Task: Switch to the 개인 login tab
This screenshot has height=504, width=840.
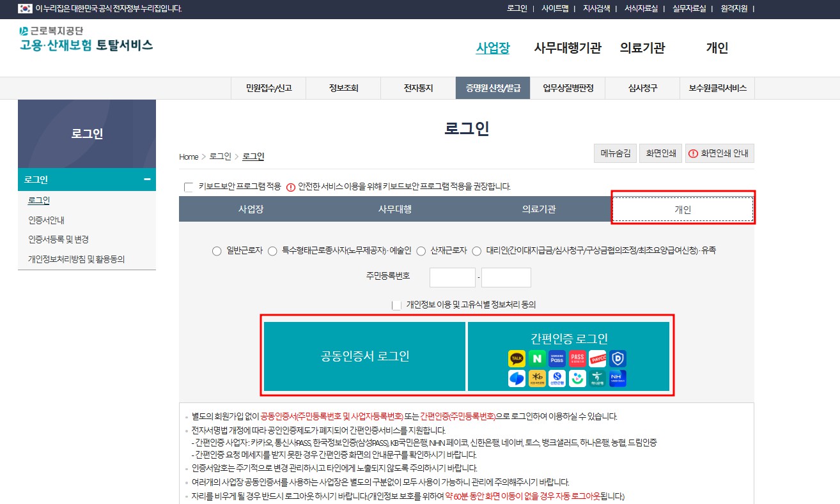Action: (682, 209)
